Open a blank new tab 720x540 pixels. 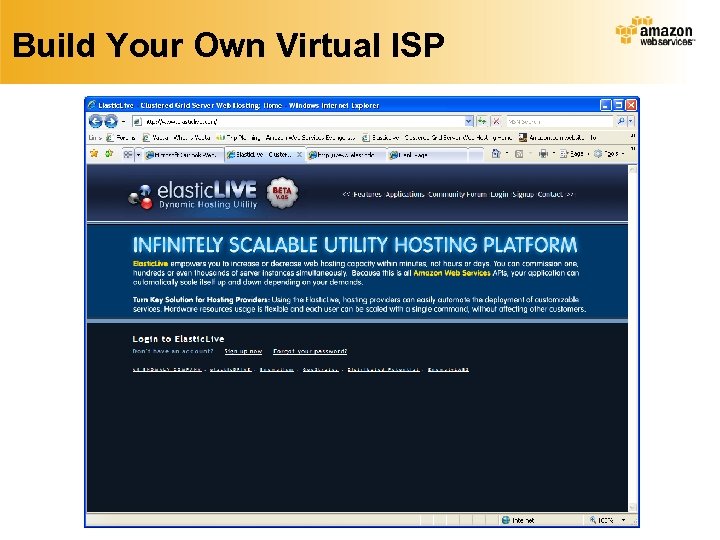point(476,155)
